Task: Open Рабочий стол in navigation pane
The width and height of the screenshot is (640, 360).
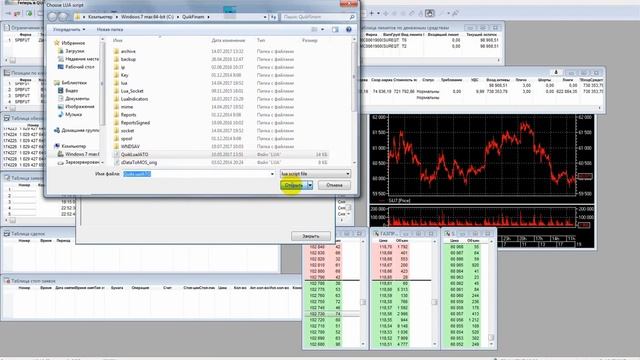Action: tap(80, 67)
